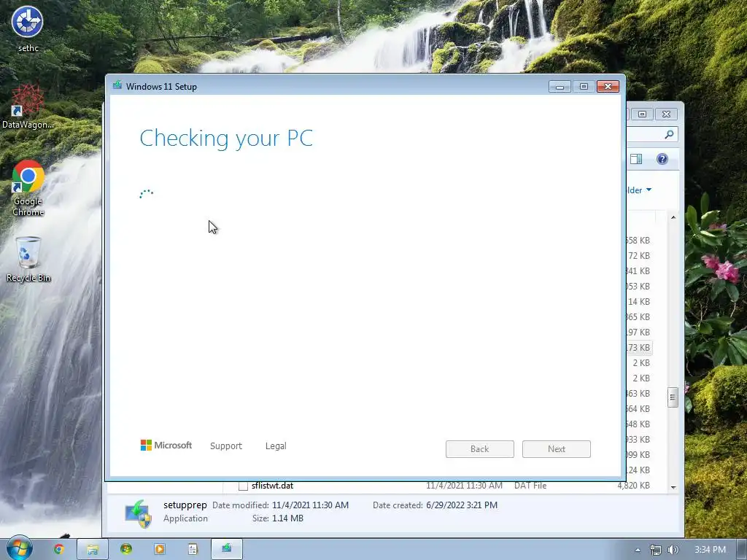The image size is (747, 560).
Task: Click the size value 1.14 MB
Action: point(287,518)
